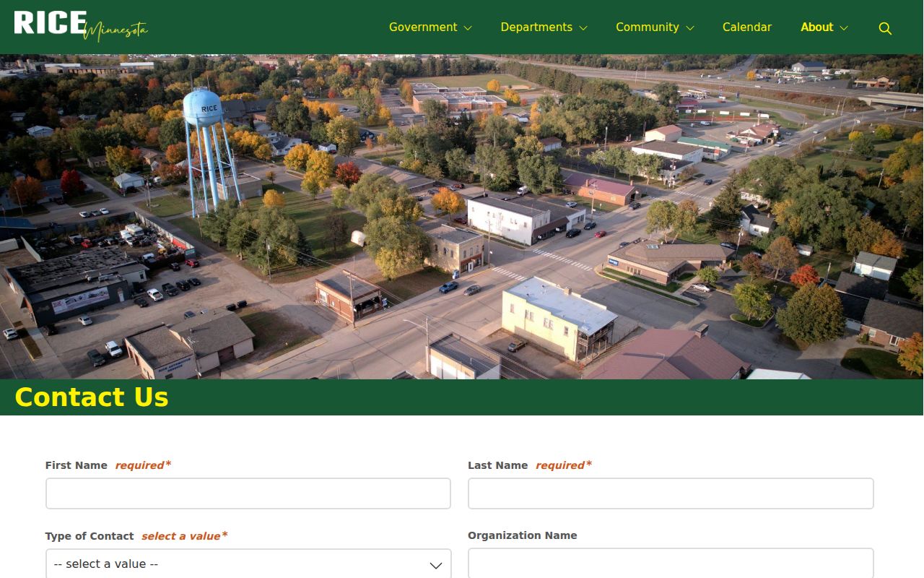Focus the First Name input field

click(248, 493)
